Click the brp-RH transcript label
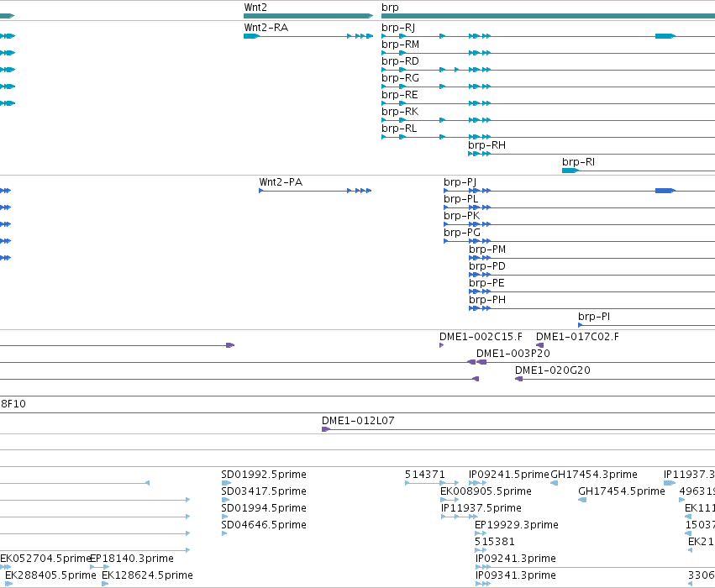Screen dimensions: 715x588 486,145
